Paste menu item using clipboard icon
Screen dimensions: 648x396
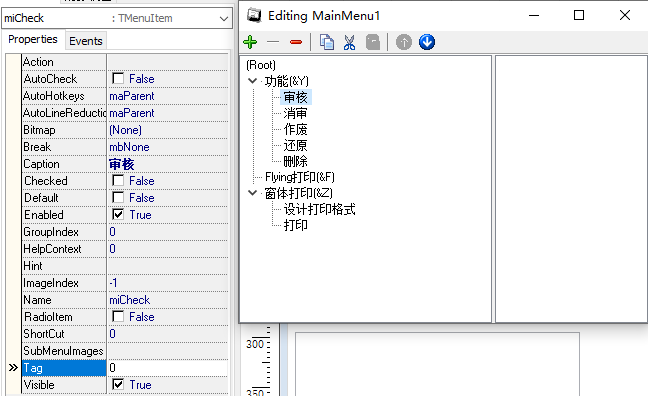coord(373,42)
